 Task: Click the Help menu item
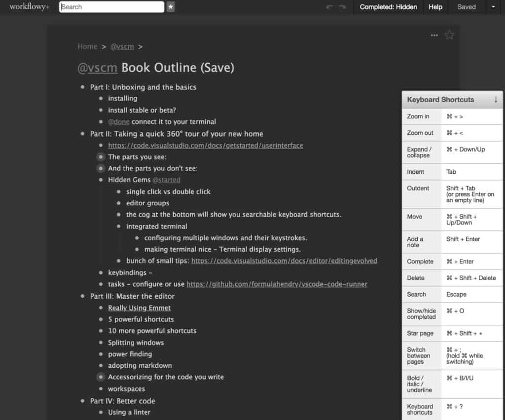[435, 7]
